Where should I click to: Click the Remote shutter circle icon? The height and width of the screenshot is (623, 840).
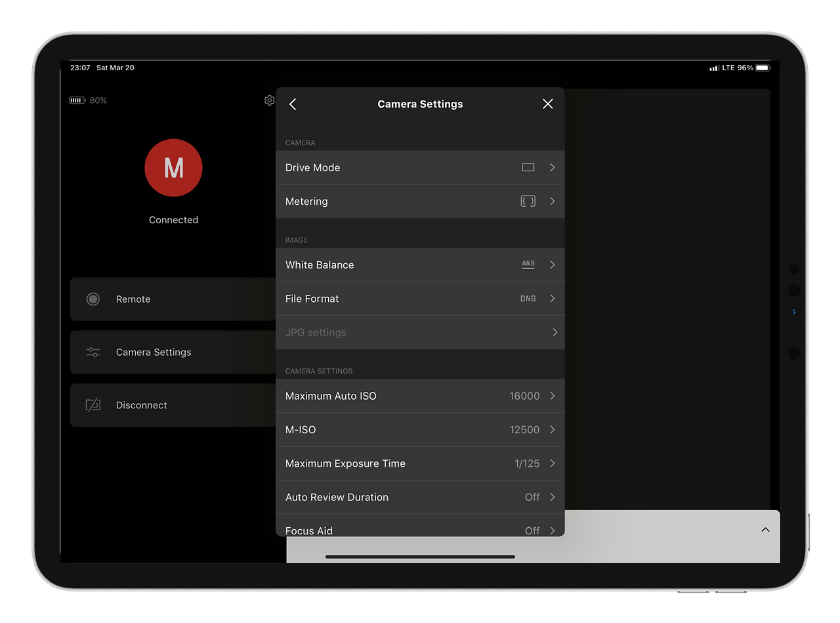(93, 299)
